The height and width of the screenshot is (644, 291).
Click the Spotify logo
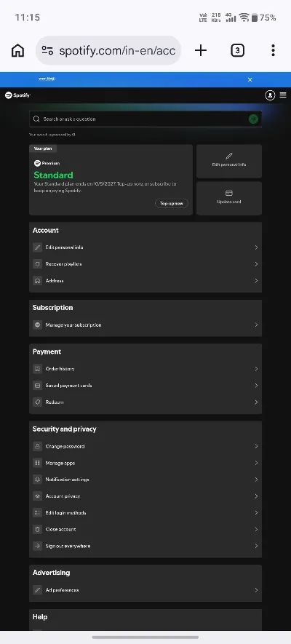[x=17, y=95]
